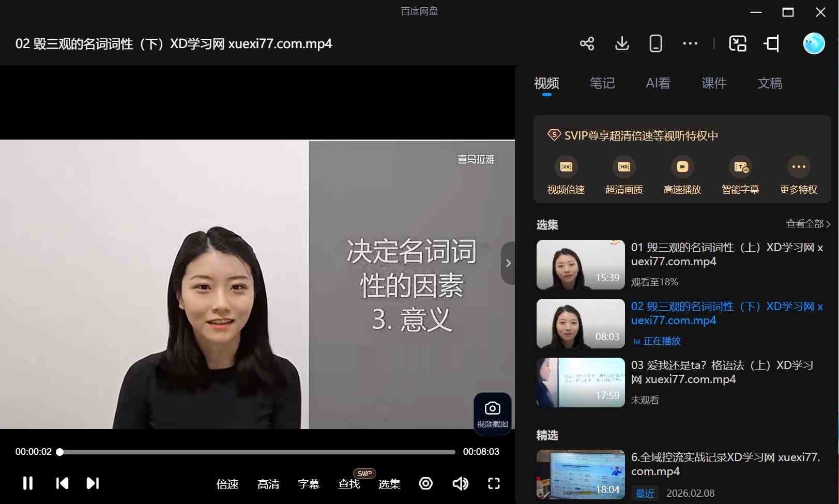Screen dimensions: 839x504
Task: Mute the volume speaker icon
Action: pos(460,483)
